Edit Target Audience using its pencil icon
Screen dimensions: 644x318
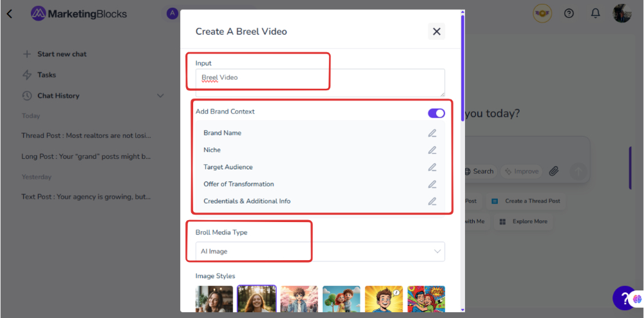click(x=432, y=167)
